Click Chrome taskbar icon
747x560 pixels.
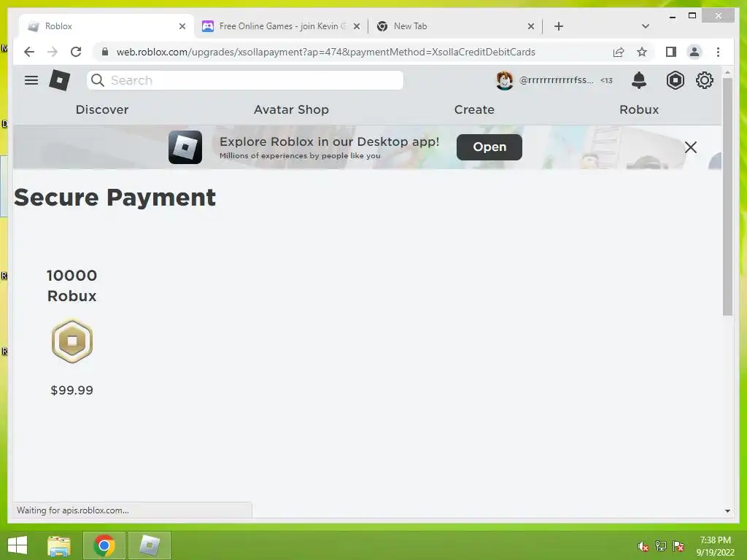(x=104, y=545)
